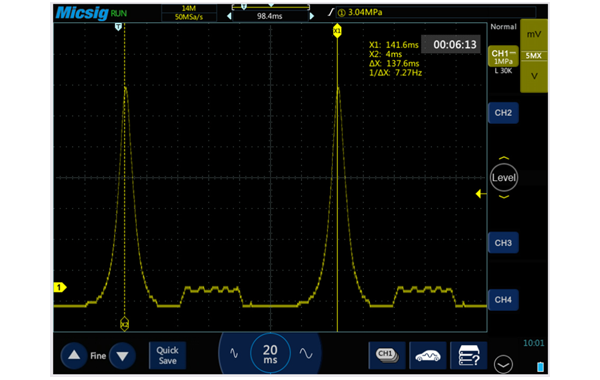
Task: Select the mV scale option
Action: point(534,35)
